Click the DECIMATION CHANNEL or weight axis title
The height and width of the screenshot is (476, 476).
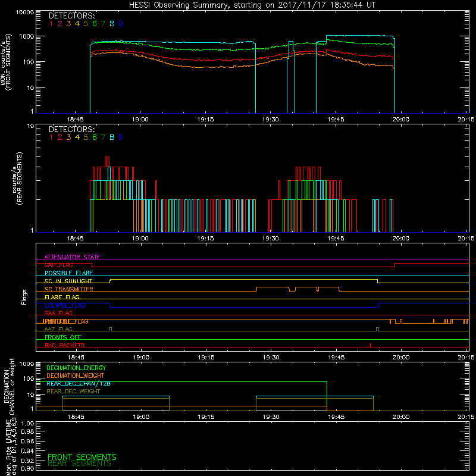point(9,386)
